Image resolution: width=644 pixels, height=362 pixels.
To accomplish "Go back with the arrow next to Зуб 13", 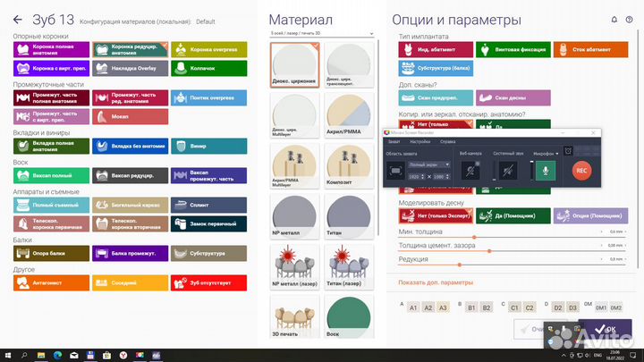I will 15,19.
